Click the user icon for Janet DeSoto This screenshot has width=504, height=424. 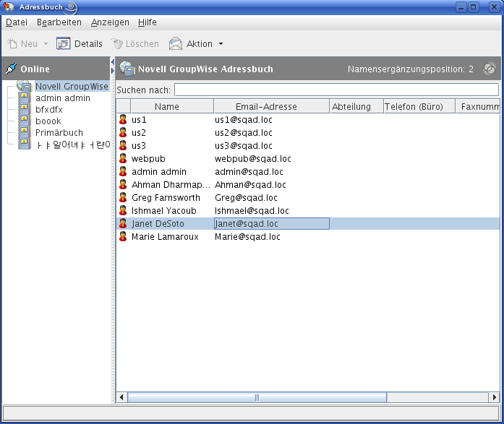coord(123,223)
